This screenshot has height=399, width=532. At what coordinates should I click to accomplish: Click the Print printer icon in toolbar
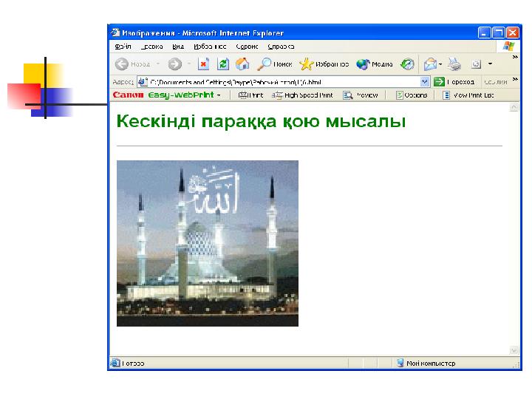point(454,64)
